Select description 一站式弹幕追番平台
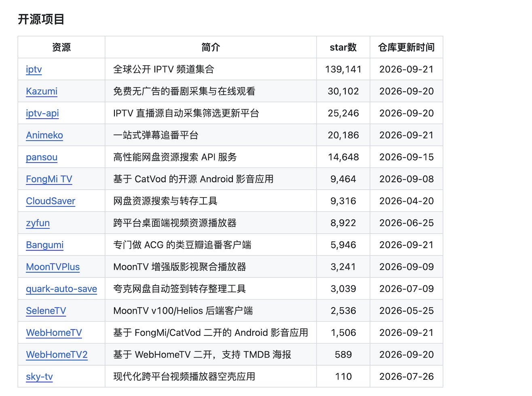This screenshot has width=532, height=396. (156, 135)
